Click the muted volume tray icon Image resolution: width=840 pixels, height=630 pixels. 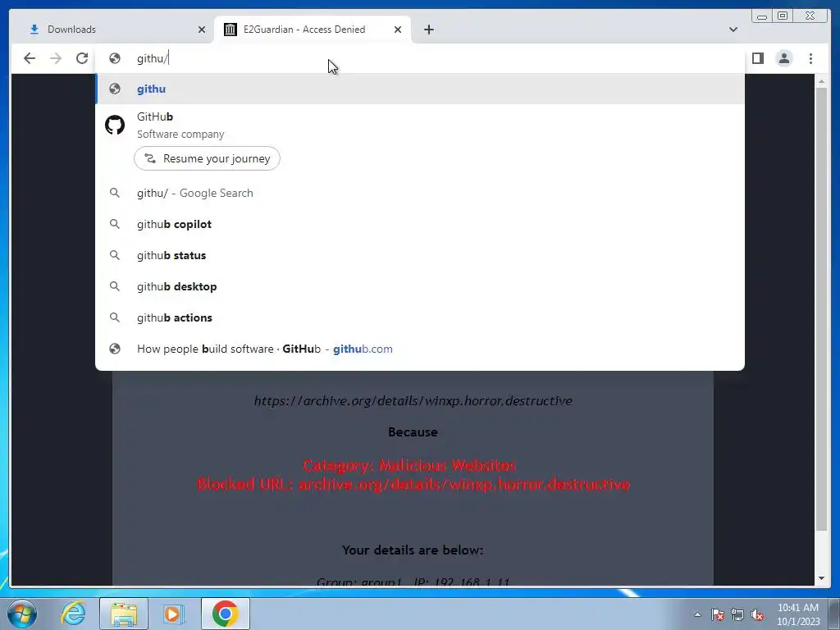(757, 614)
